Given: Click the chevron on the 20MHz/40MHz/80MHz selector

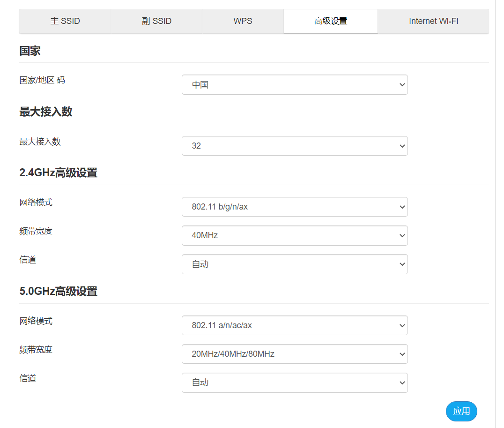Looking at the screenshot, I should coord(401,354).
